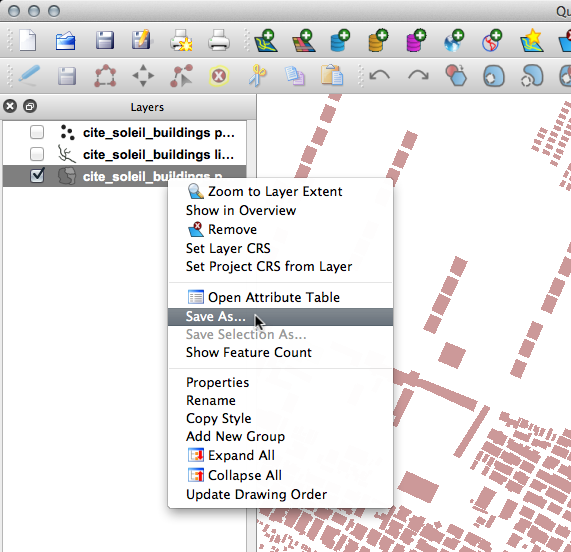Select the Add Feature polygon tool
The height and width of the screenshot is (552, 571).
tap(105, 76)
